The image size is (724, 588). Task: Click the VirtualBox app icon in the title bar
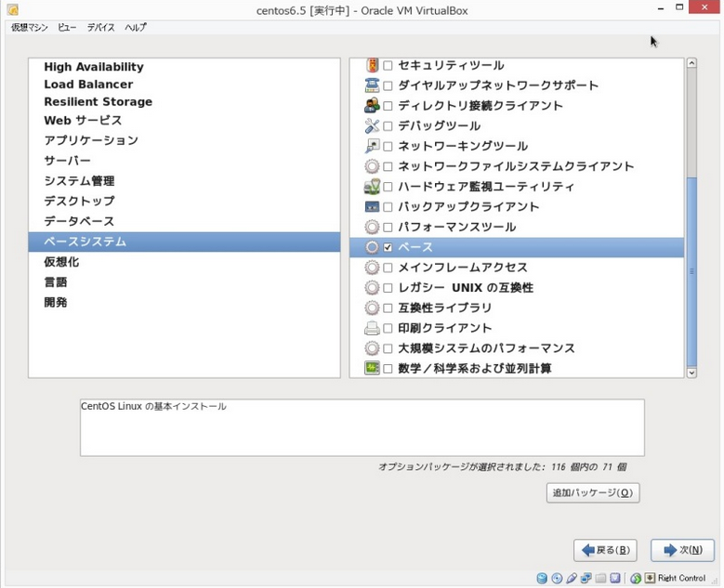click(13, 9)
